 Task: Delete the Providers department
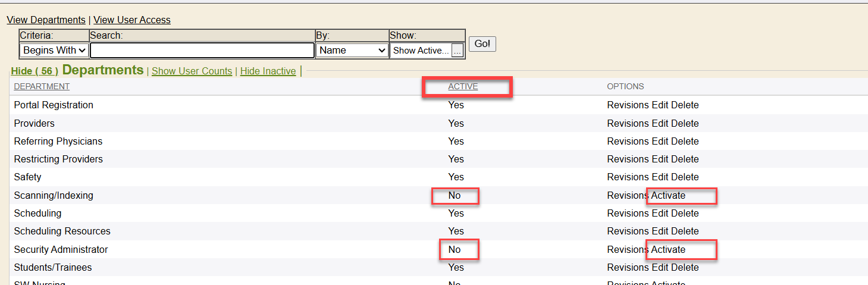[x=685, y=123]
